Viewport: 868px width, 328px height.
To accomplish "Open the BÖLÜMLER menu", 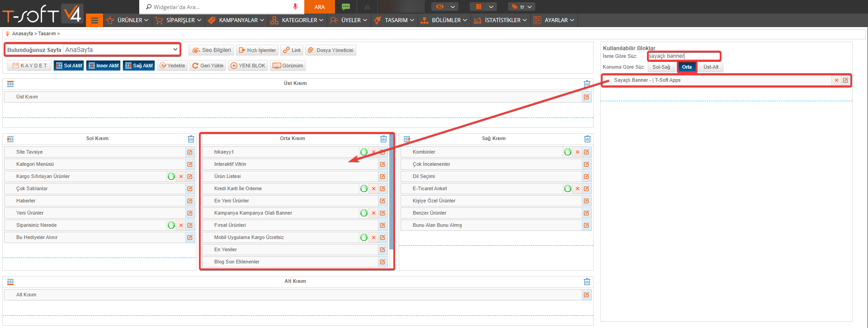I will [443, 20].
